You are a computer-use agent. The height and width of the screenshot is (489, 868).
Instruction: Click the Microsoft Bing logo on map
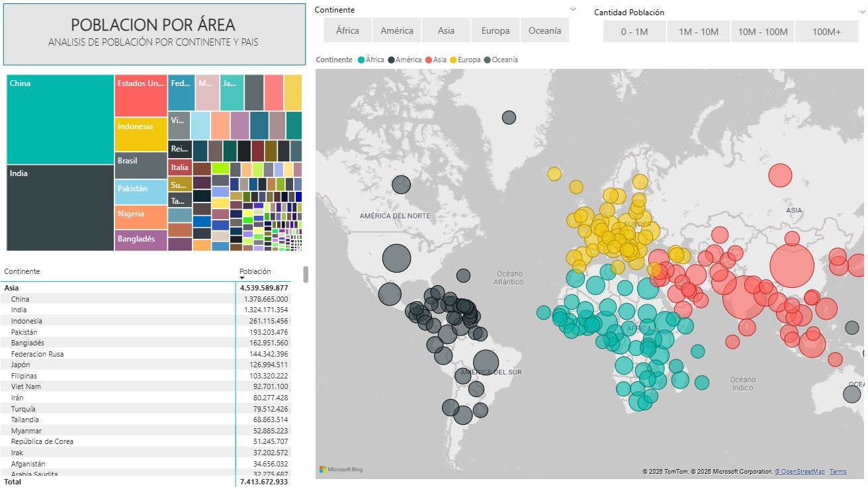pos(341,469)
